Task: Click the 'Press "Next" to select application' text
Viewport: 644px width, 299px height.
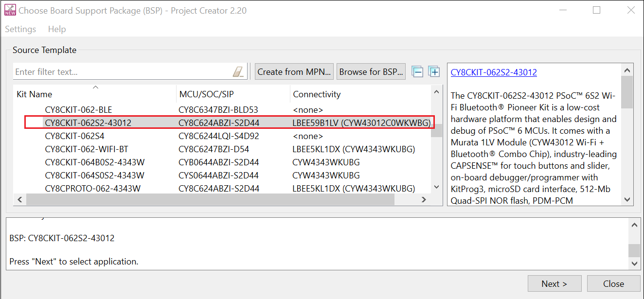Action: click(74, 262)
